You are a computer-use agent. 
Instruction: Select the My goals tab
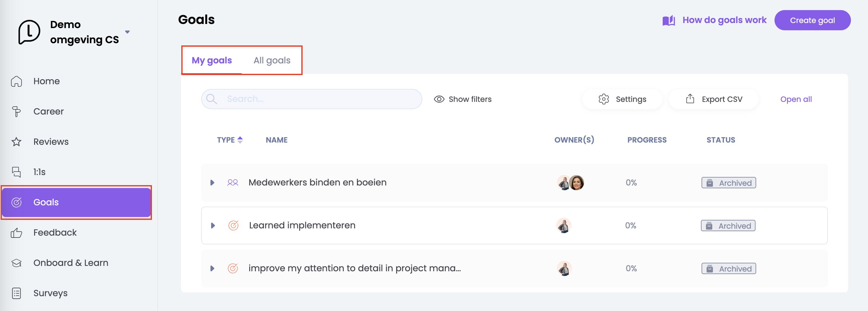click(212, 61)
